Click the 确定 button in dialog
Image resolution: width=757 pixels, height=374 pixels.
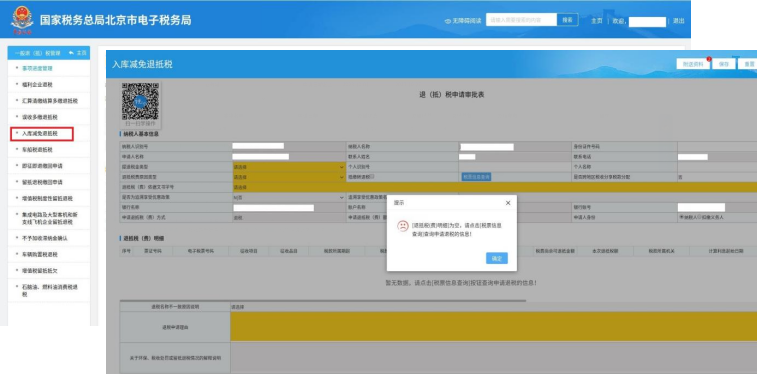tap(497, 259)
